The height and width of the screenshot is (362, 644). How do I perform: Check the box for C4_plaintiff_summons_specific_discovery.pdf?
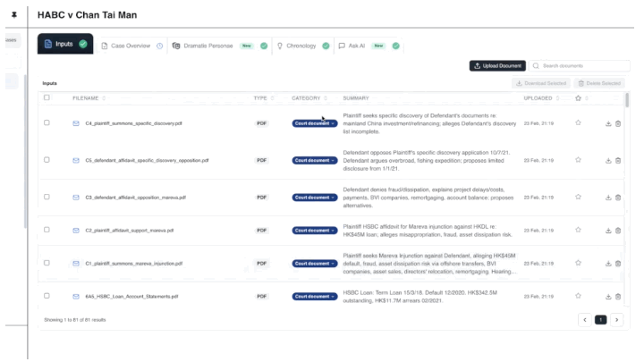[47, 123]
